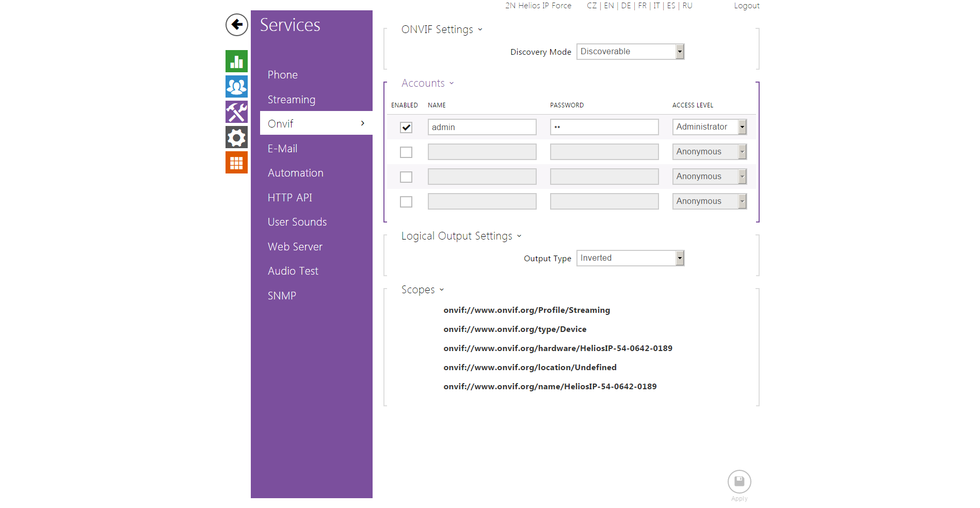Enable the fourth account row checkbox
Screen dimensions: 980x508
[406, 202]
